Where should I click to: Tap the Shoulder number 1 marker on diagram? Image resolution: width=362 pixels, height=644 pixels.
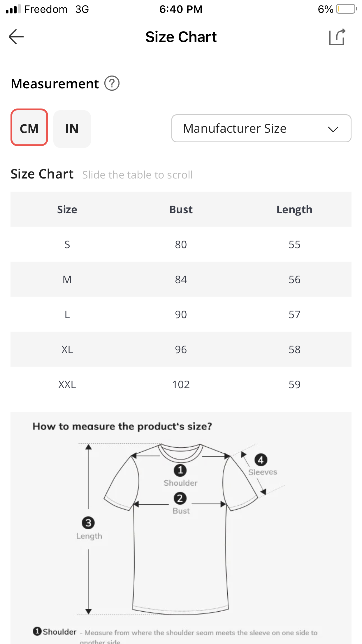point(180,470)
